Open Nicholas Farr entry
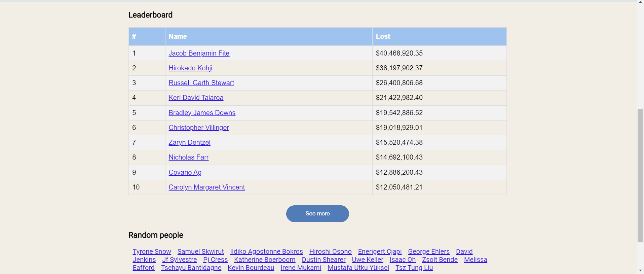The width and height of the screenshot is (644, 274). coord(188,157)
